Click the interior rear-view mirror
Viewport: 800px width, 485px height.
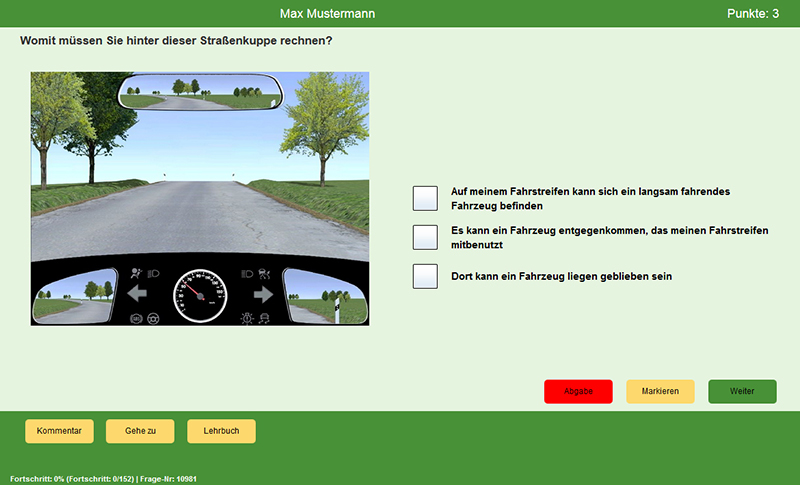click(200, 93)
